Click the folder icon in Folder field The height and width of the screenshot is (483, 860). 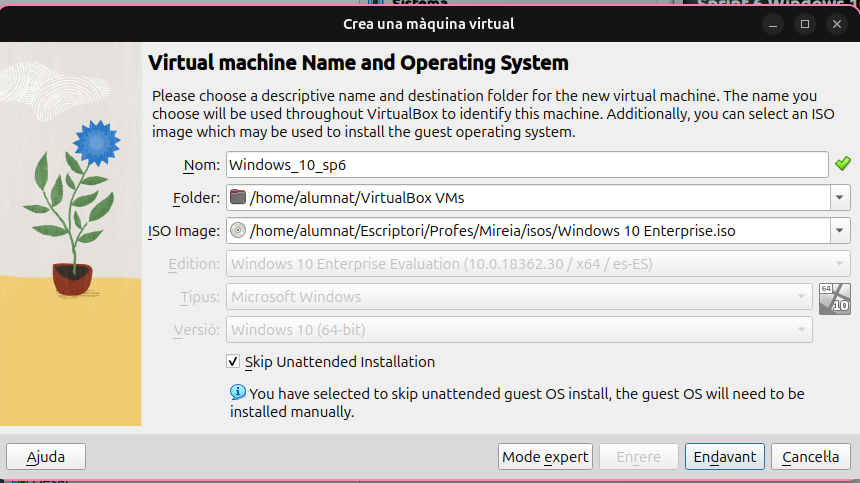pos(238,197)
